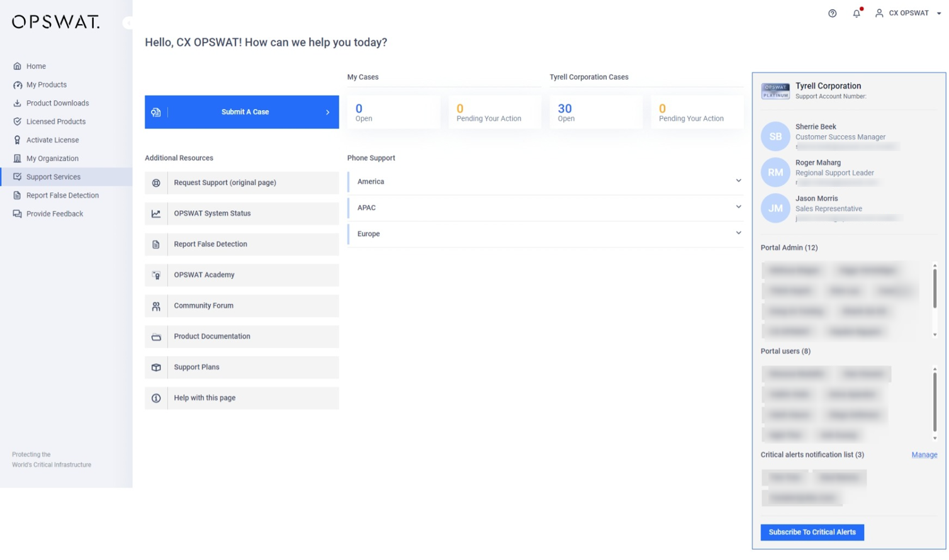
Task: Click the Provide Feedback chat icon
Action: tap(17, 214)
